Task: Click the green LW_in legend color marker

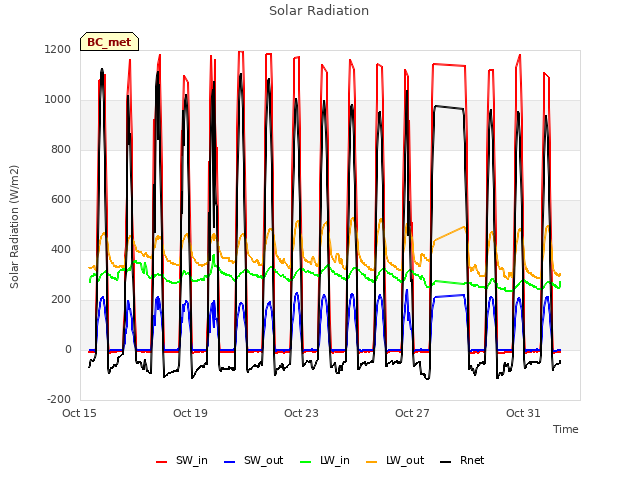Action: 305,462
